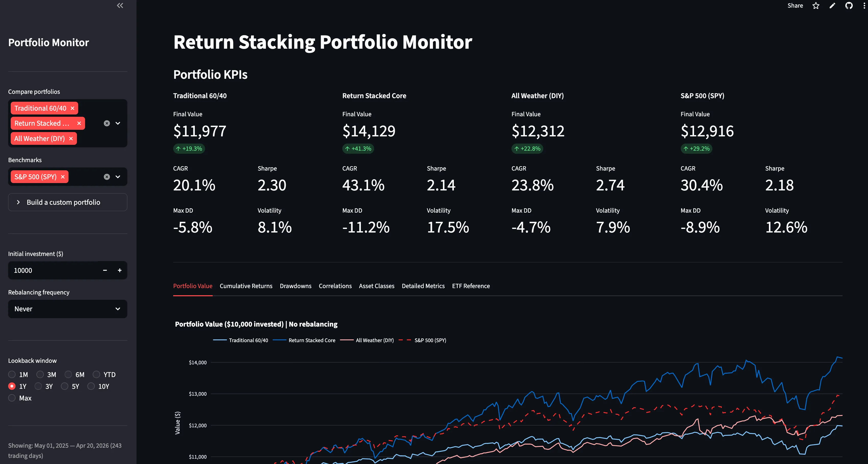Viewport: 868px width, 464px height.
Task: Switch to Cumulative Returns tab
Action: point(246,286)
